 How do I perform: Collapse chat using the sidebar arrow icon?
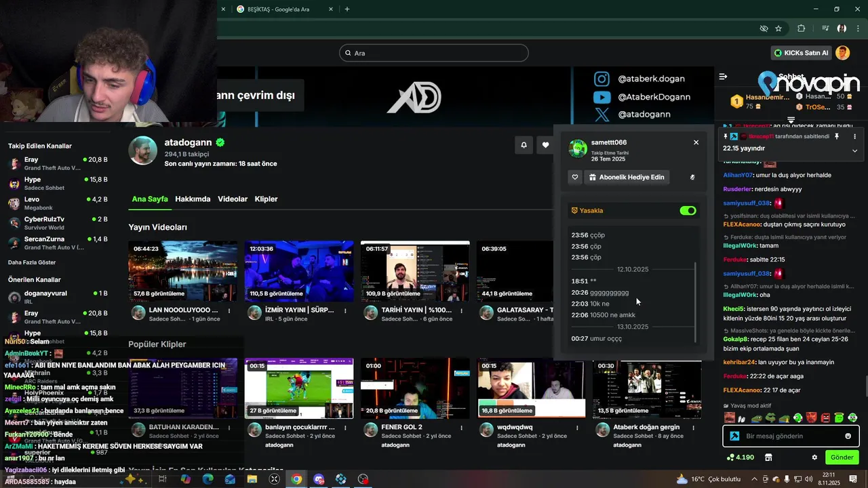723,77
